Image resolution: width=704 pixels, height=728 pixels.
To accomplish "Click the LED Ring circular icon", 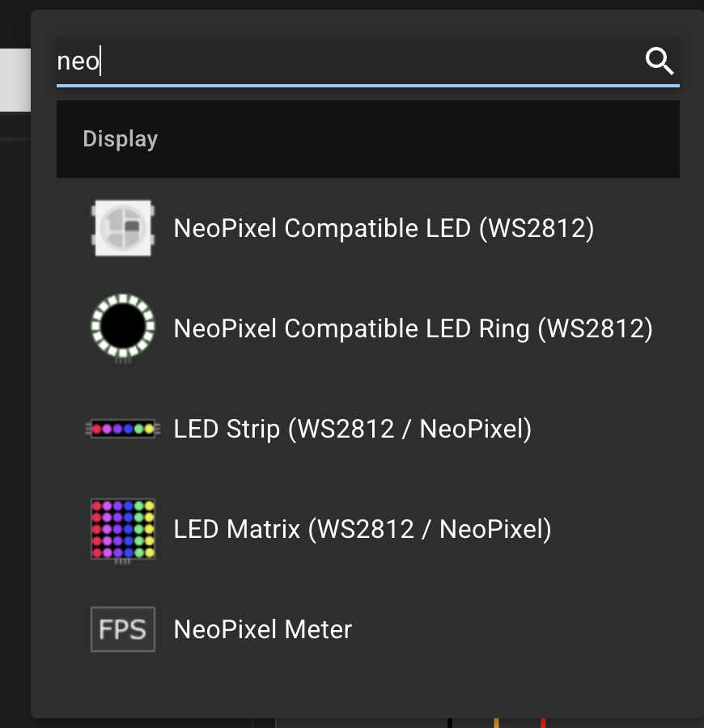I will point(122,328).
